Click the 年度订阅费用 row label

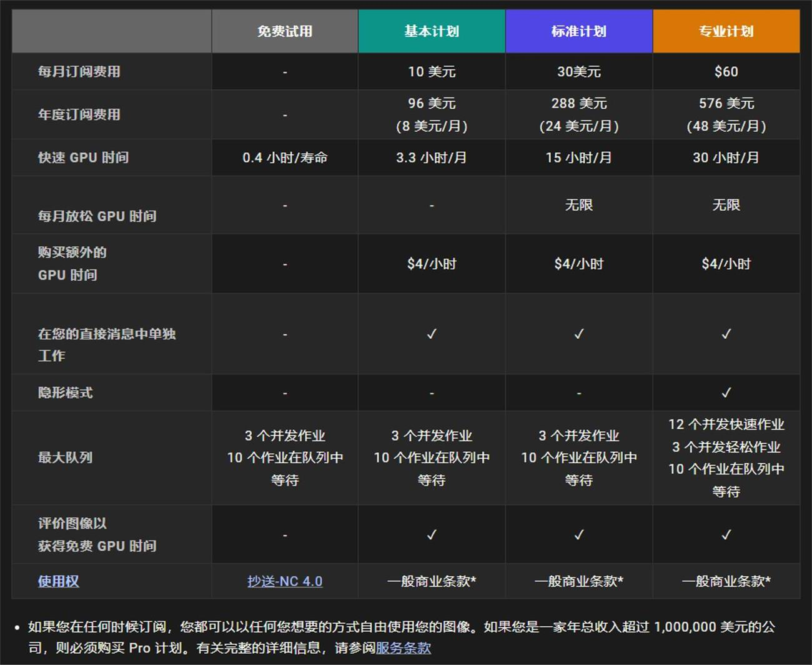79,114
